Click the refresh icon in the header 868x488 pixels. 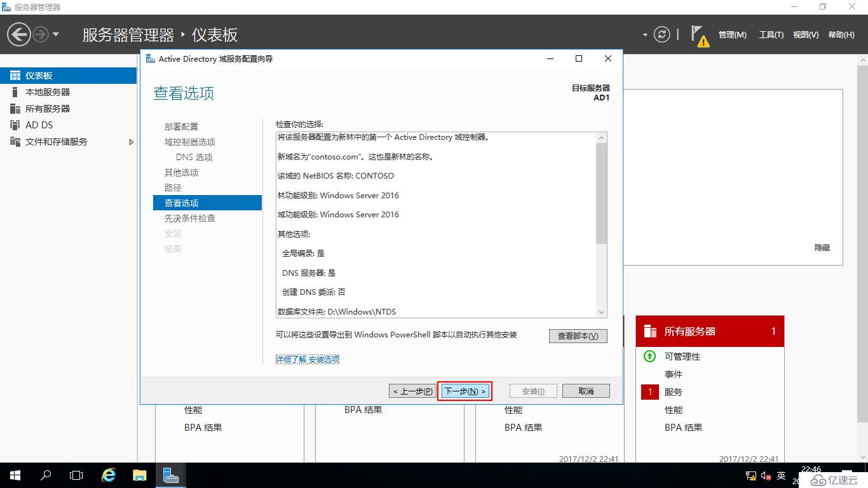pyautogui.click(x=662, y=34)
